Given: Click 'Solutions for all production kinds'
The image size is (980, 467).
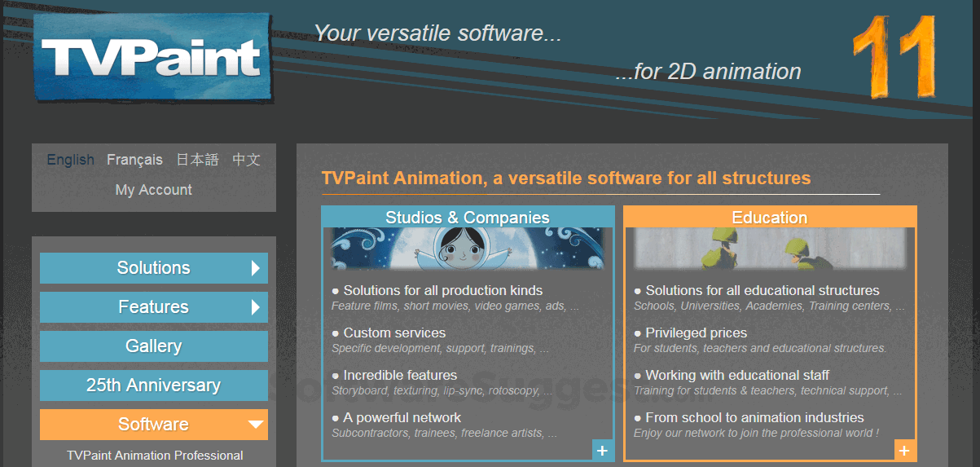Looking at the screenshot, I should pyautogui.click(x=443, y=290).
